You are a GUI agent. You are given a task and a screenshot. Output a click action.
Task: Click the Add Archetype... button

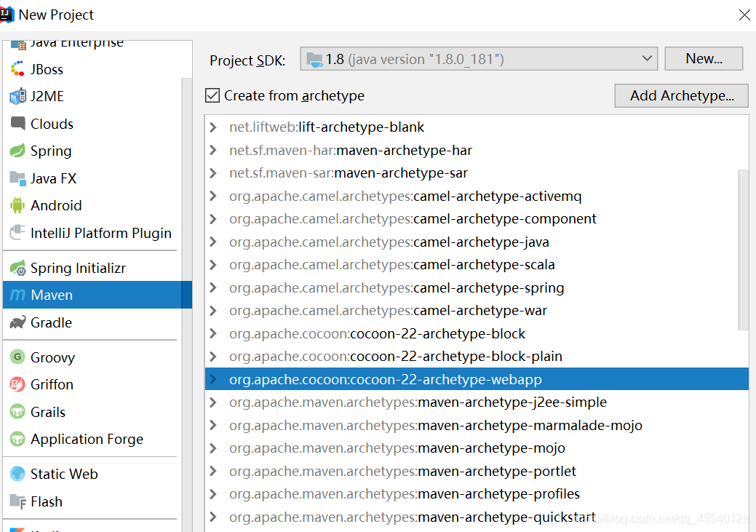pos(681,95)
